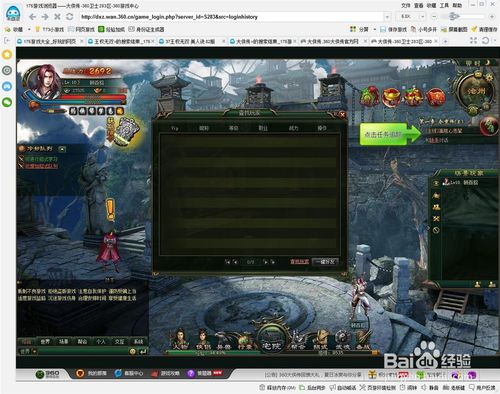Image resolution: width=500 pixels, height=394 pixels.
Task: Open the 人物 character panel icon
Action: 180,339
